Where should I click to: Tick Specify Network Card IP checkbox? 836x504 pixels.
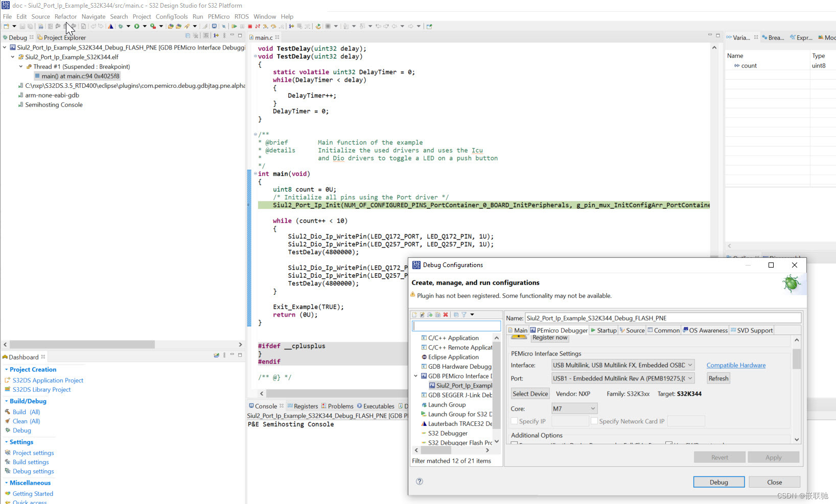pyautogui.click(x=594, y=421)
